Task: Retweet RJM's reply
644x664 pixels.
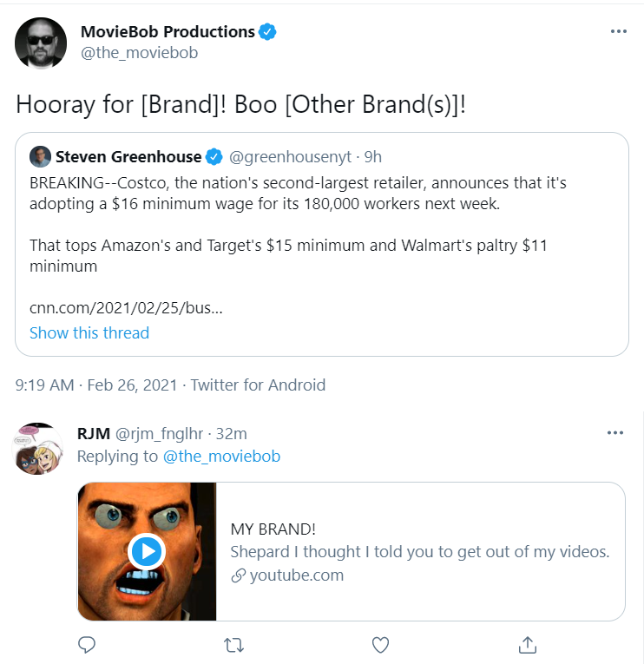Action: point(233,646)
